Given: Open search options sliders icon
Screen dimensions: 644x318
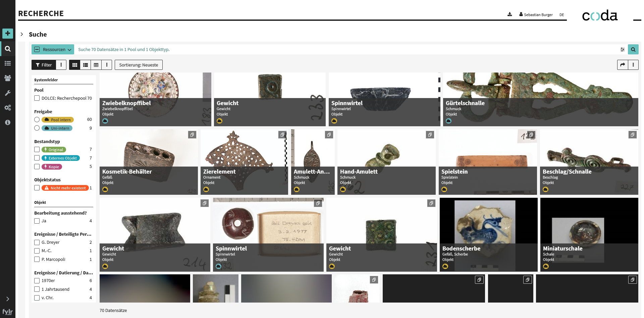Looking at the screenshot, I should point(622,50).
